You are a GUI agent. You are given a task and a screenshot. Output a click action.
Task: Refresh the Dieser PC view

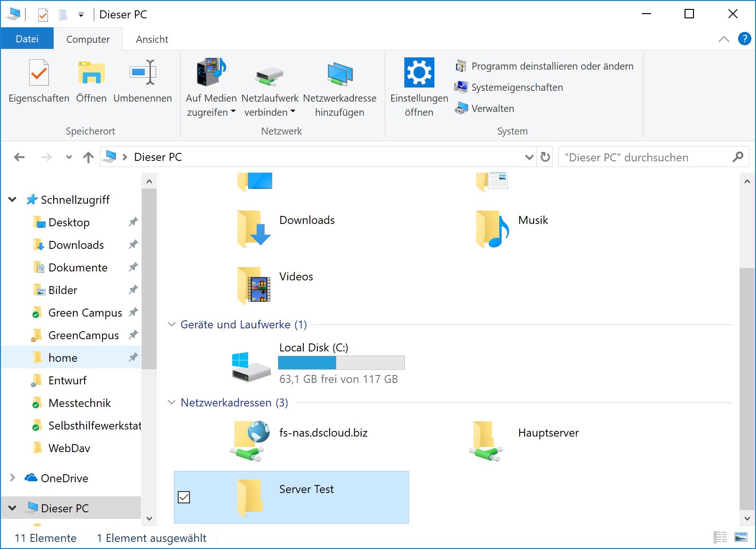point(545,157)
